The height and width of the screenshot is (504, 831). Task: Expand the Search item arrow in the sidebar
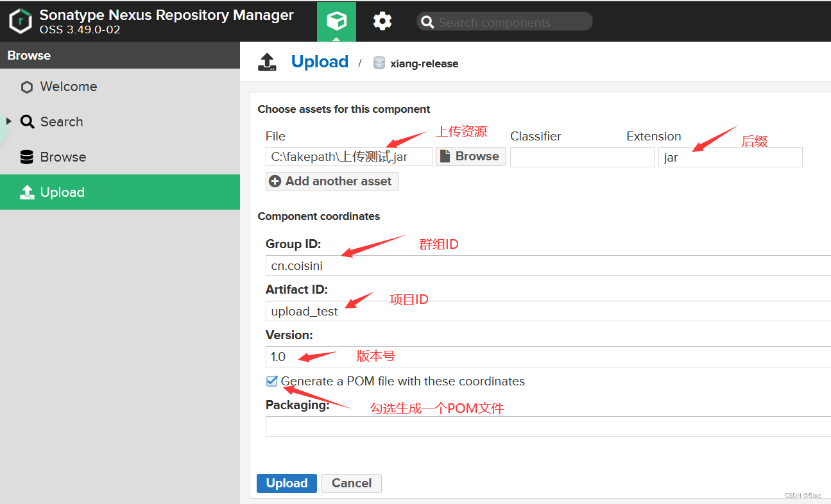click(x=9, y=121)
